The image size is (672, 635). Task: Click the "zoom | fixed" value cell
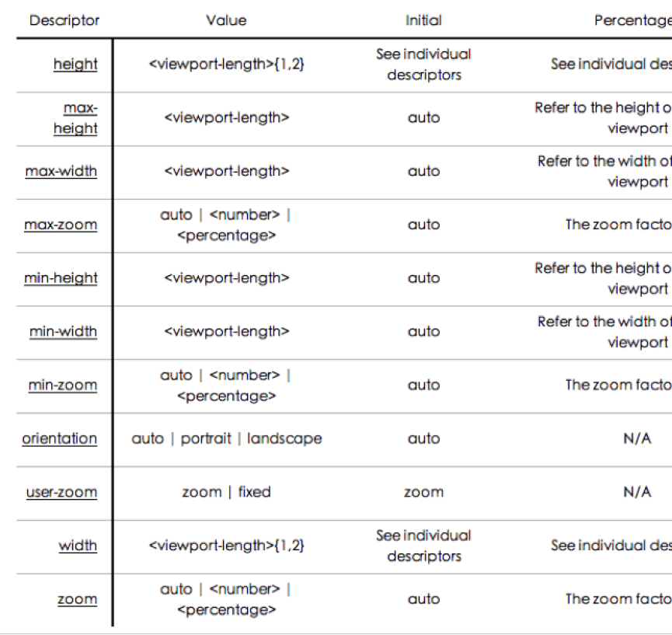coord(227,492)
